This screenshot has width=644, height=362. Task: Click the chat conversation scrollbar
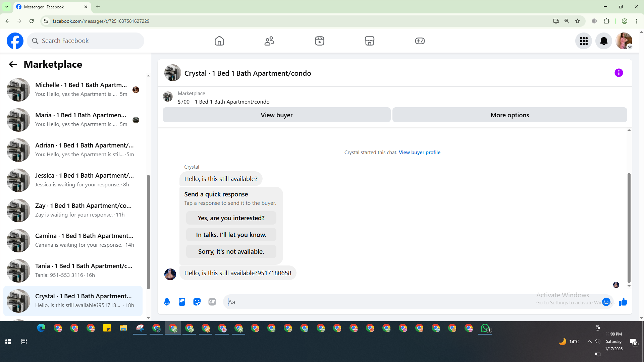(x=629, y=228)
